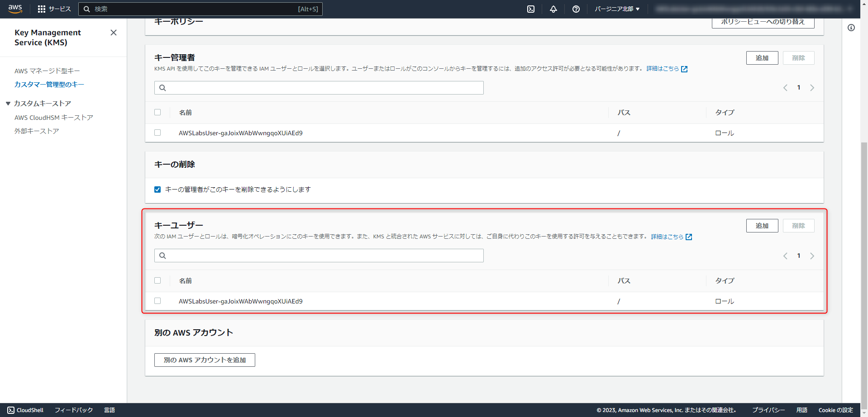Open the help question mark icon

[575, 9]
